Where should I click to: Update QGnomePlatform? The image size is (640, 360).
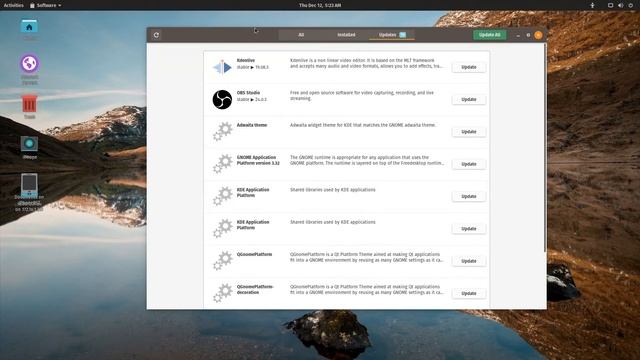(x=469, y=261)
